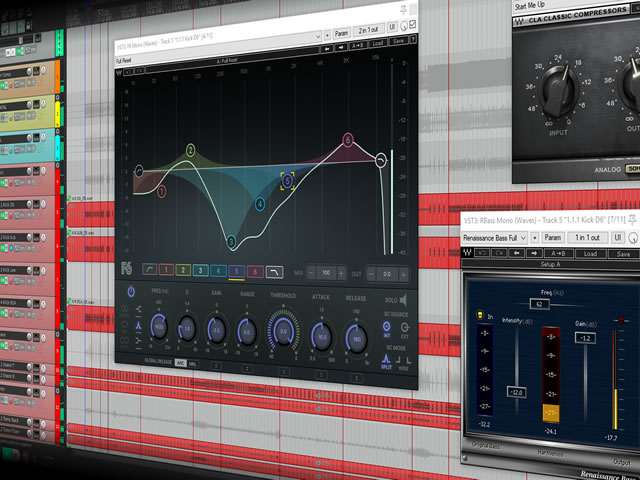
Task: Decrease F6 MIX value with minus
Action: (311, 272)
